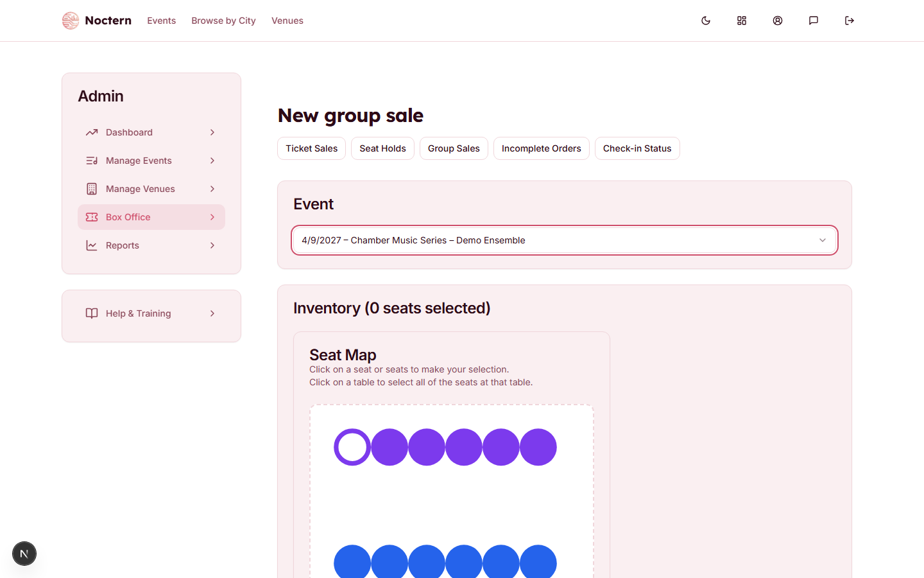The image size is (924, 578).
Task: Open the user account profile icon
Action: click(x=778, y=21)
